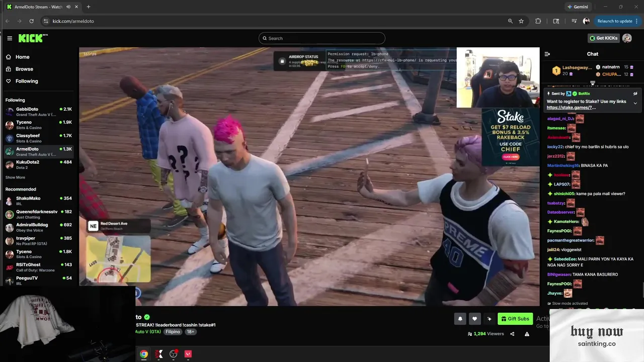Open the user profile avatar menu
The width and height of the screenshot is (644, 362).
click(627, 38)
